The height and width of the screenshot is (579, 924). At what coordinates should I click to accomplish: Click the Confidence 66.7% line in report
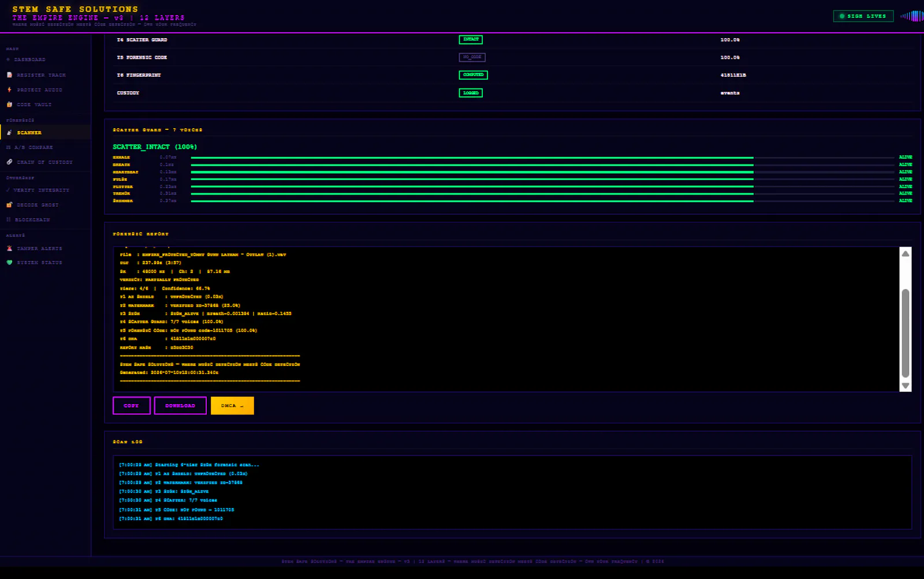(165, 288)
